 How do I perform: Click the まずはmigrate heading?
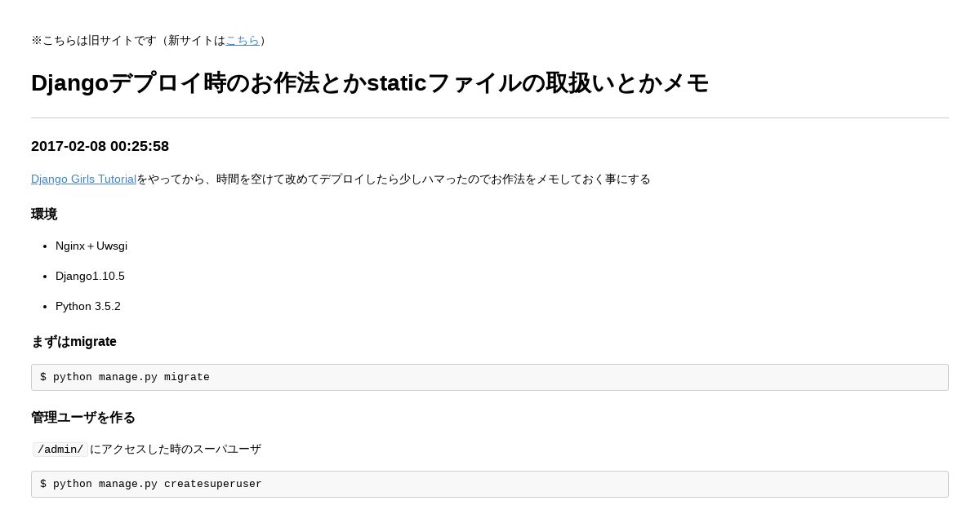73,341
